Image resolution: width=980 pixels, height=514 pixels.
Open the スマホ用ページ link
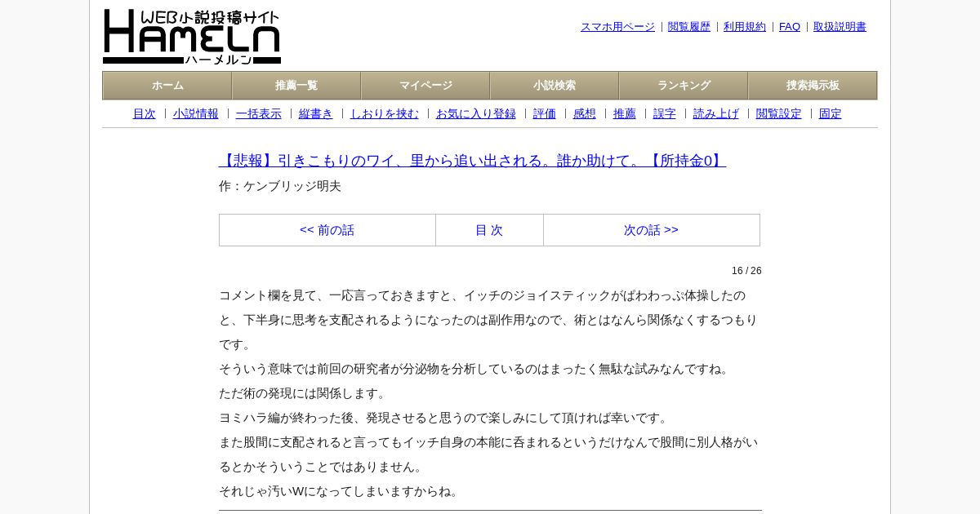click(617, 27)
